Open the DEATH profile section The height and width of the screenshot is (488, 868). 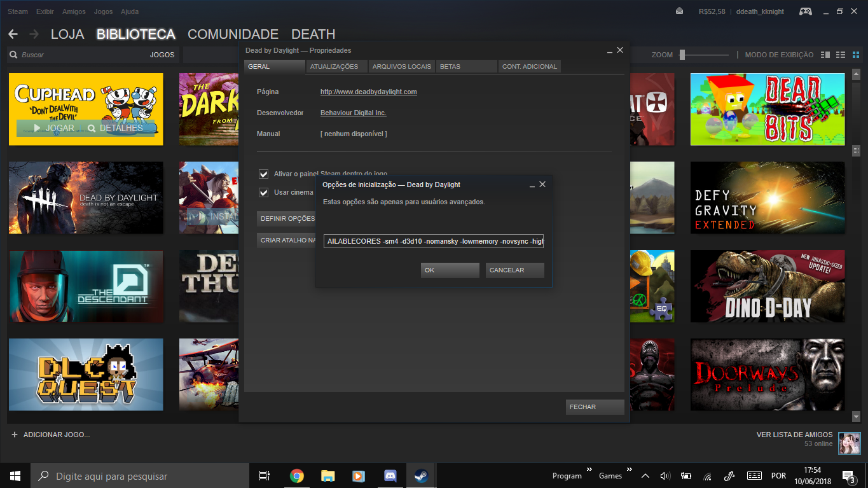313,34
